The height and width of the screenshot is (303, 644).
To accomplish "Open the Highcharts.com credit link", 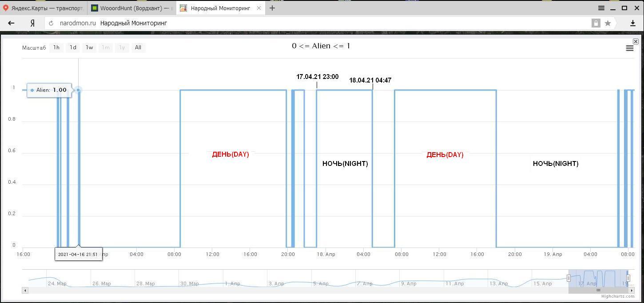I will 618,296.
